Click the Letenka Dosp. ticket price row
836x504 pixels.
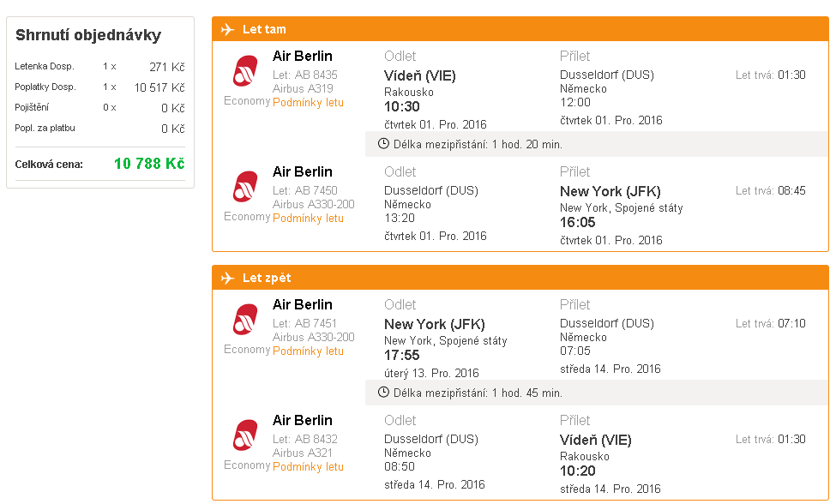tap(99, 67)
